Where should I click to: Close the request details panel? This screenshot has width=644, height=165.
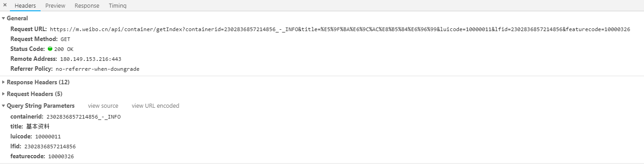point(5,5)
